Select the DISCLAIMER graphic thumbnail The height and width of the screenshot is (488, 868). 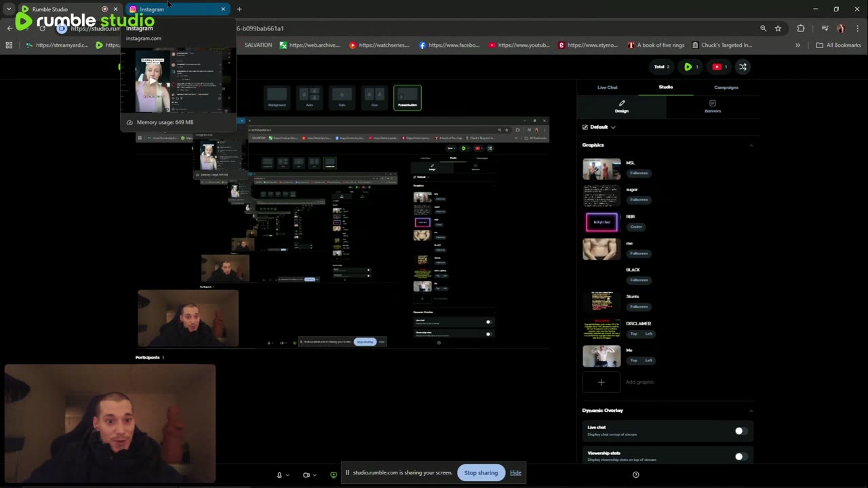601,329
